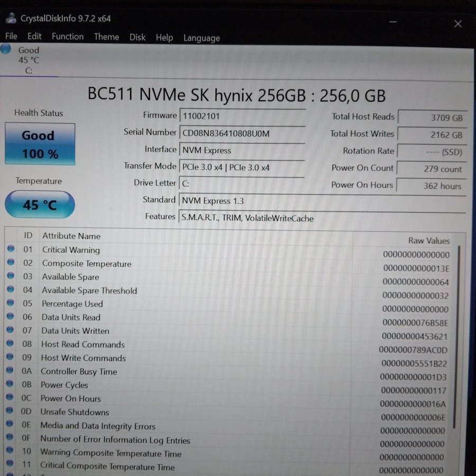Click the status orb for Available Spare row
Image resolution: width=476 pixels, height=476 pixels.
pos(11,276)
